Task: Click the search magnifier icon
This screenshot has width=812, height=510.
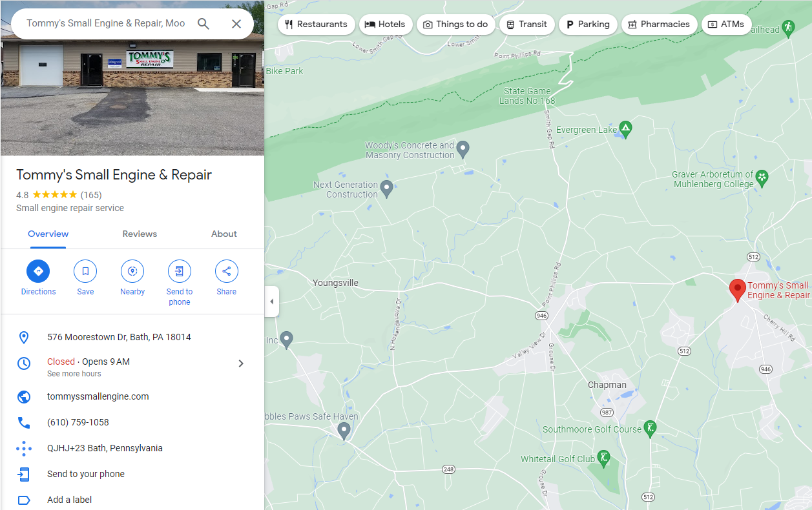Action: 203,24
